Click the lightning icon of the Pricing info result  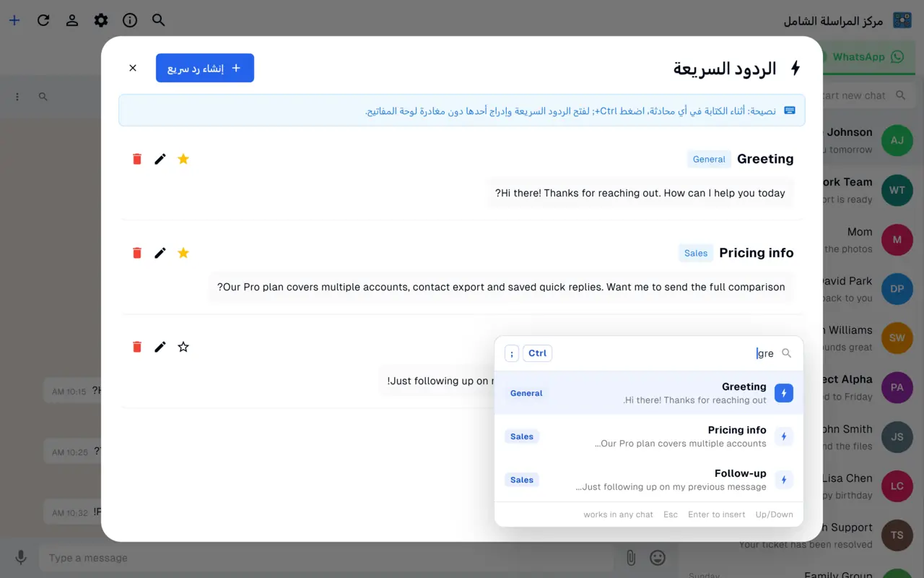784,436
